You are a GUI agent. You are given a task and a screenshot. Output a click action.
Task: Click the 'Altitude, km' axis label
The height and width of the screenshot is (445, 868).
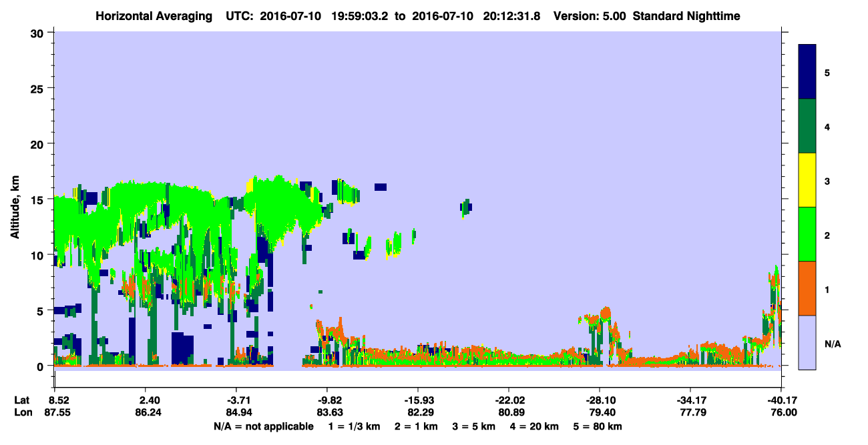[x=15, y=207]
